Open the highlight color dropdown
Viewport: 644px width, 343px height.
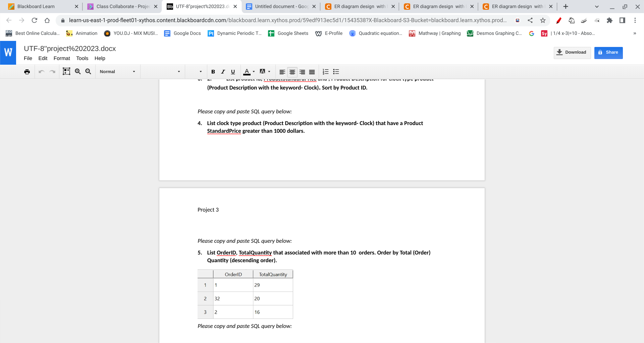[x=269, y=71]
